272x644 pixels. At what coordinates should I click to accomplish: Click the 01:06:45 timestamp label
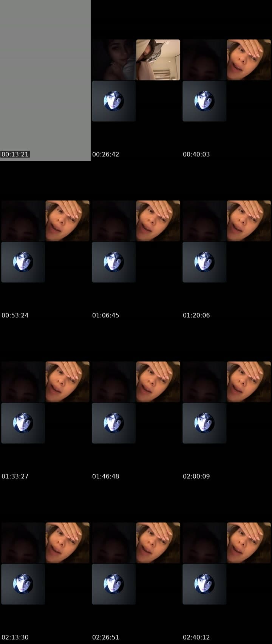[x=106, y=315]
